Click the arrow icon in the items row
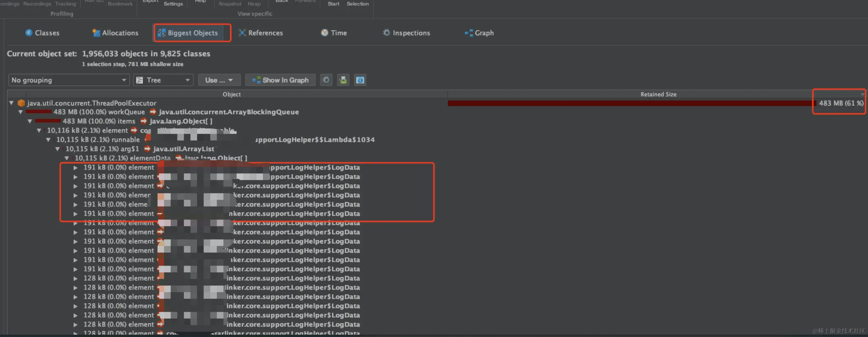 144,121
